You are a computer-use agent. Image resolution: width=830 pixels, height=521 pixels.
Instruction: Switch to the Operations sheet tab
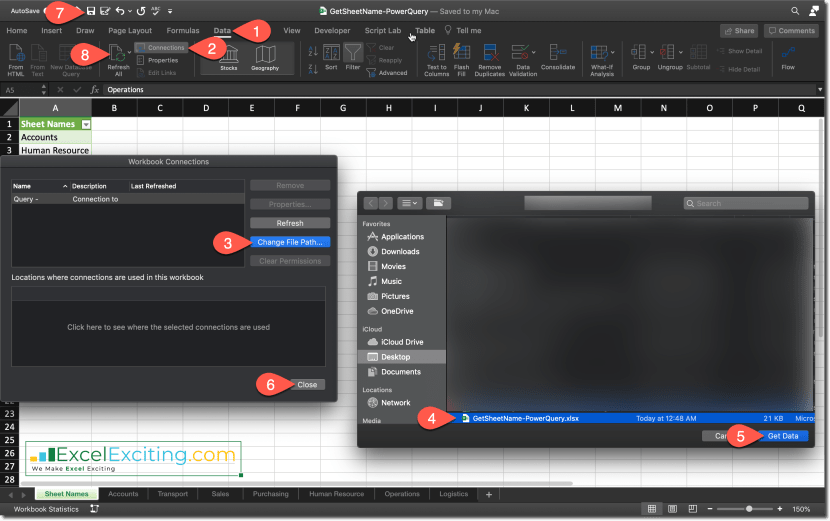point(402,494)
